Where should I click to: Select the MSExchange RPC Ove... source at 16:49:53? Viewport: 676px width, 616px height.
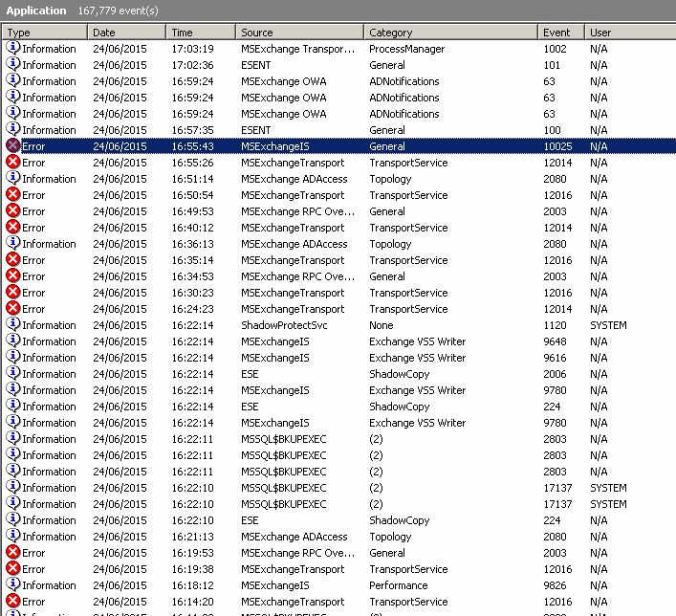(x=298, y=211)
